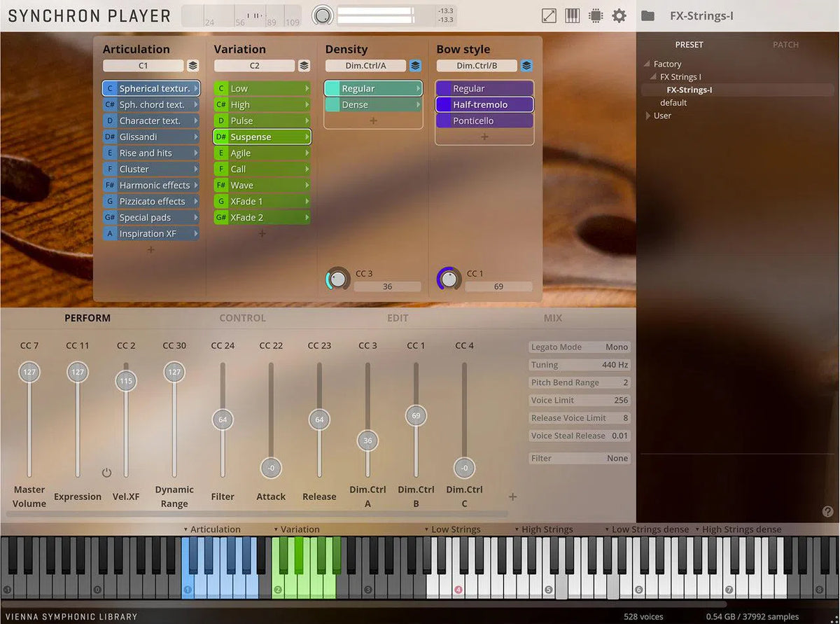This screenshot has width=840, height=624.
Task: Click the CPU/engine status icon
Action: tap(595, 15)
